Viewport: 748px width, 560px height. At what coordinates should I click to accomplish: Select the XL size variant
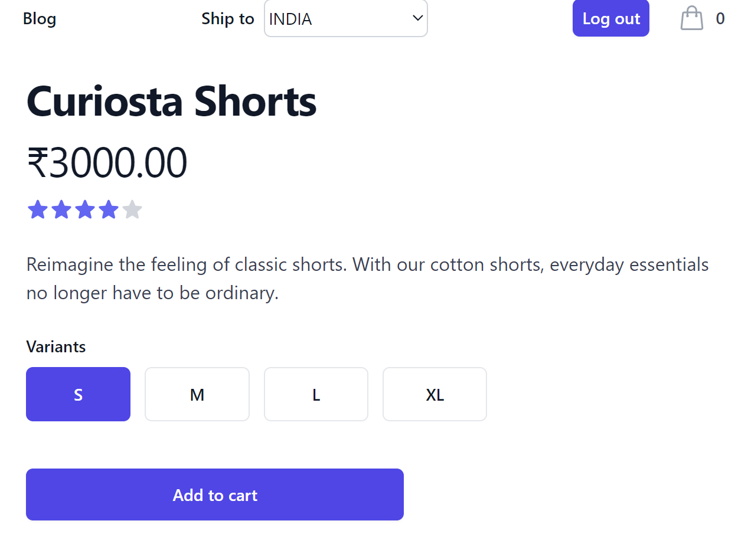click(435, 394)
